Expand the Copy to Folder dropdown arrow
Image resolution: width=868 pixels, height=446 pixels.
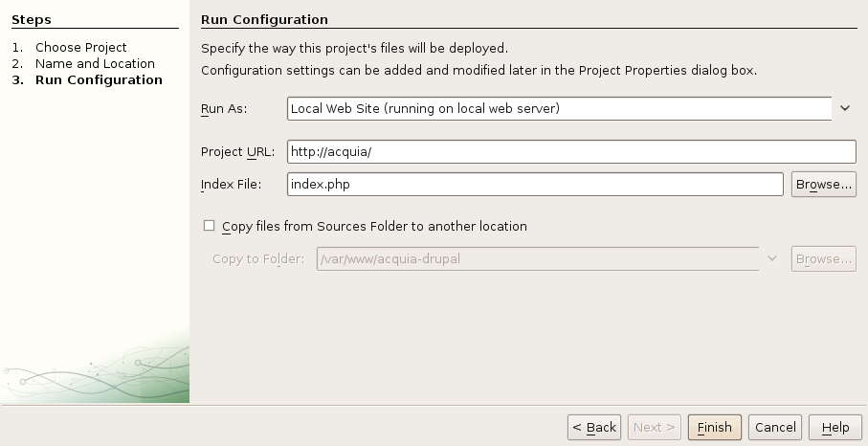click(771, 259)
